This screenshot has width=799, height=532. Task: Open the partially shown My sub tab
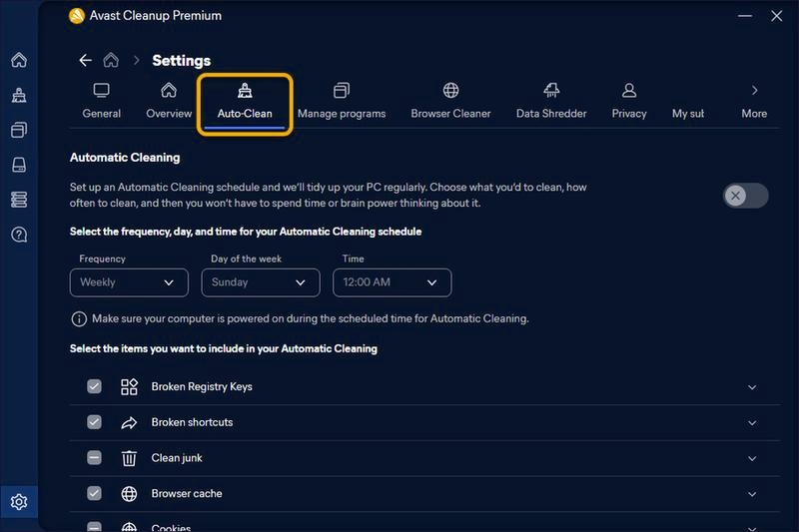click(x=688, y=113)
